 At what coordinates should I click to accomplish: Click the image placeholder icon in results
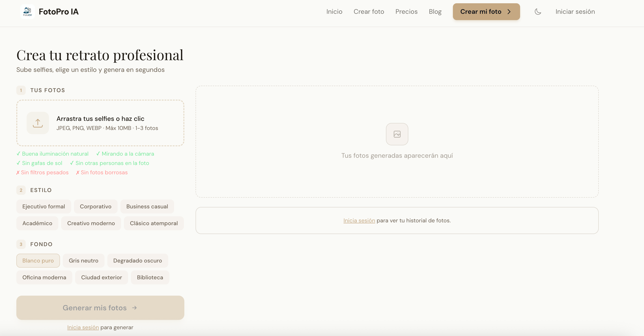(397, 134)
